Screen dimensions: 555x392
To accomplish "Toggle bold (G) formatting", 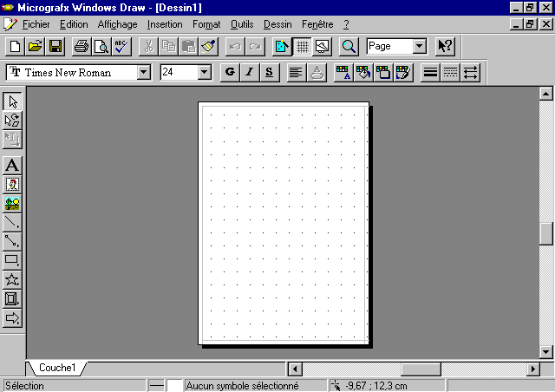I will [x=230, y=73].
